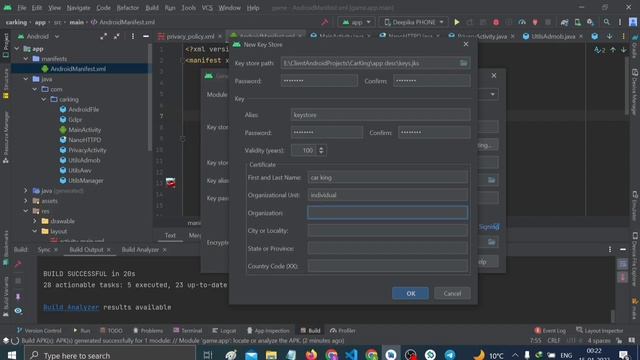Select MainActivity in project tree

coord(84,130)
